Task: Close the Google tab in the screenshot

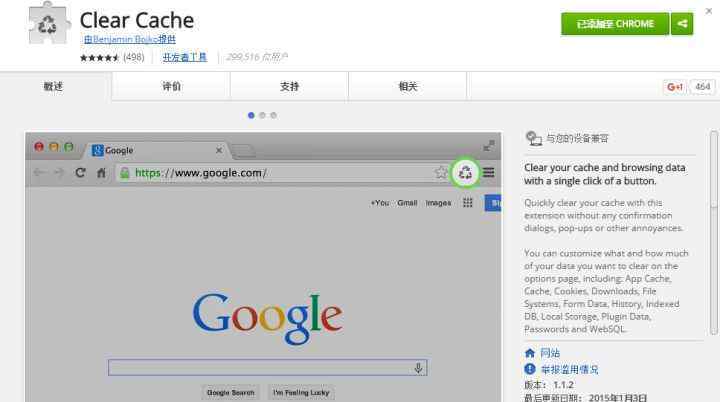Action: tap(219, 150)
